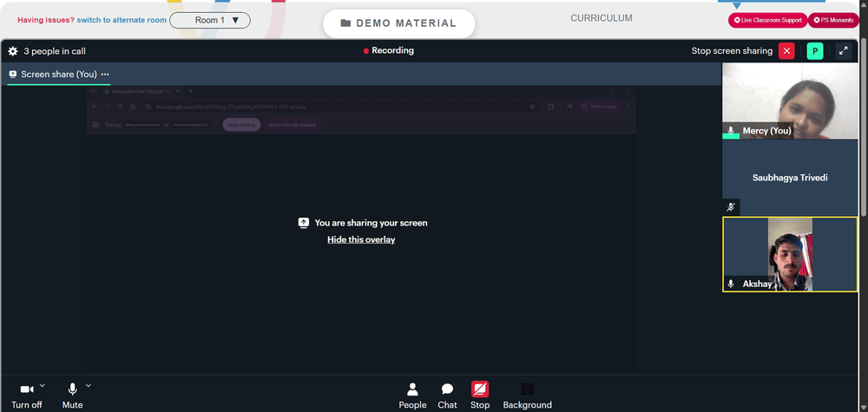Screen dimensions: 868x412
Task: Open PS Moments button
Action: (x=833, y=20)
